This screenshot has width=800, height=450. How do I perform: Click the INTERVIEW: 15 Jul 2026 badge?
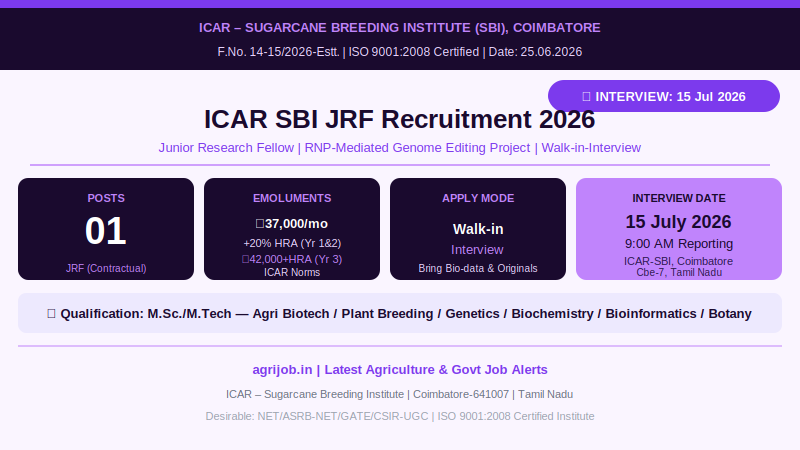click(664, 96)
